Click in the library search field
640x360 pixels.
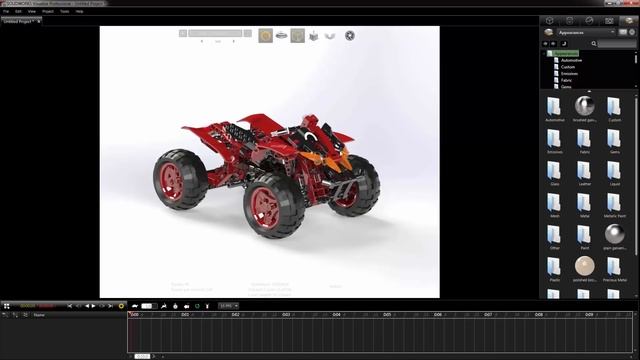point(617,44)
